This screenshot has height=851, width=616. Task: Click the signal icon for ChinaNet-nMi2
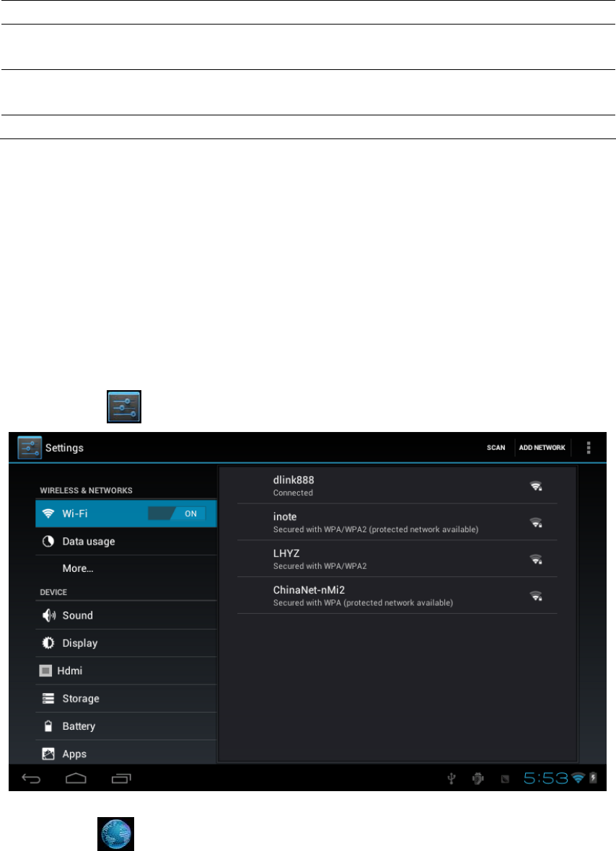coord(536,596)
